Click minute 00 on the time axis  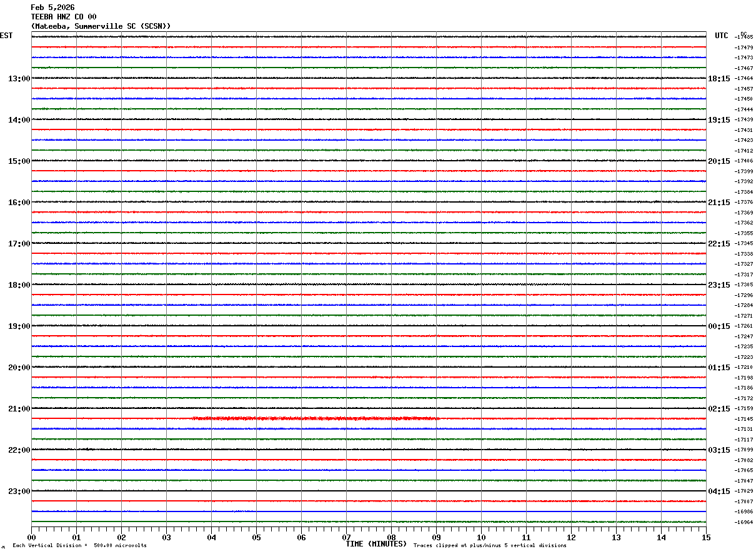click(x=31, y=537)
